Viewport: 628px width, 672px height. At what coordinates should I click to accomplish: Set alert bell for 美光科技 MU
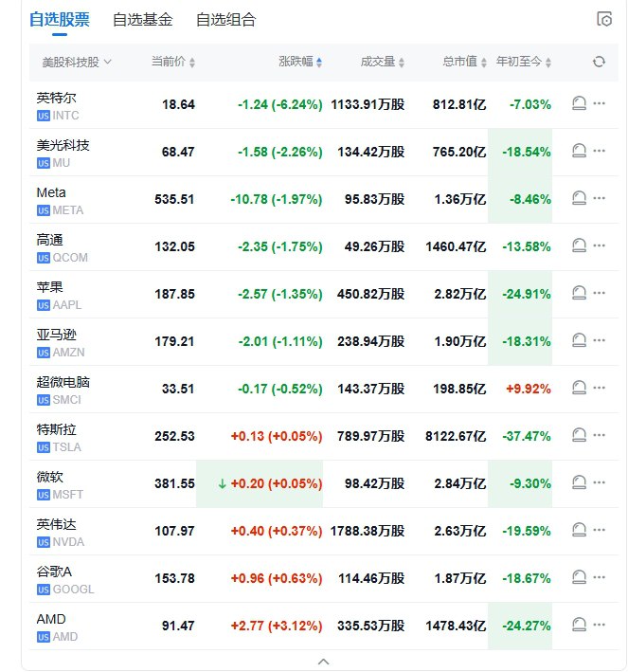579,151
